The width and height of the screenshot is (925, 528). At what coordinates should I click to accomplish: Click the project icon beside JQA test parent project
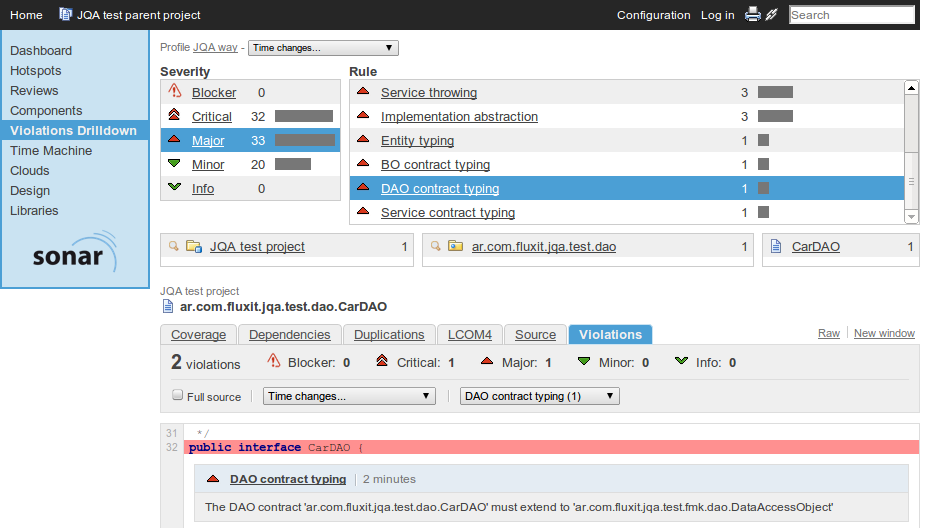[x=65, y=14]
